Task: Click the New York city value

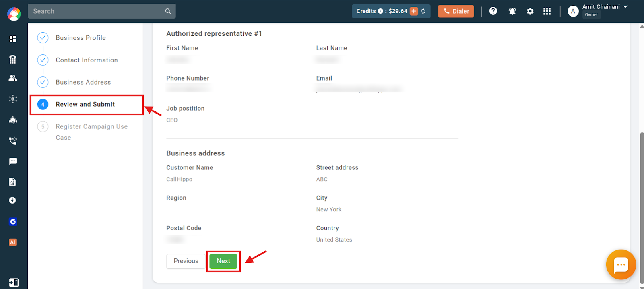Action: (x=328, y=209)
